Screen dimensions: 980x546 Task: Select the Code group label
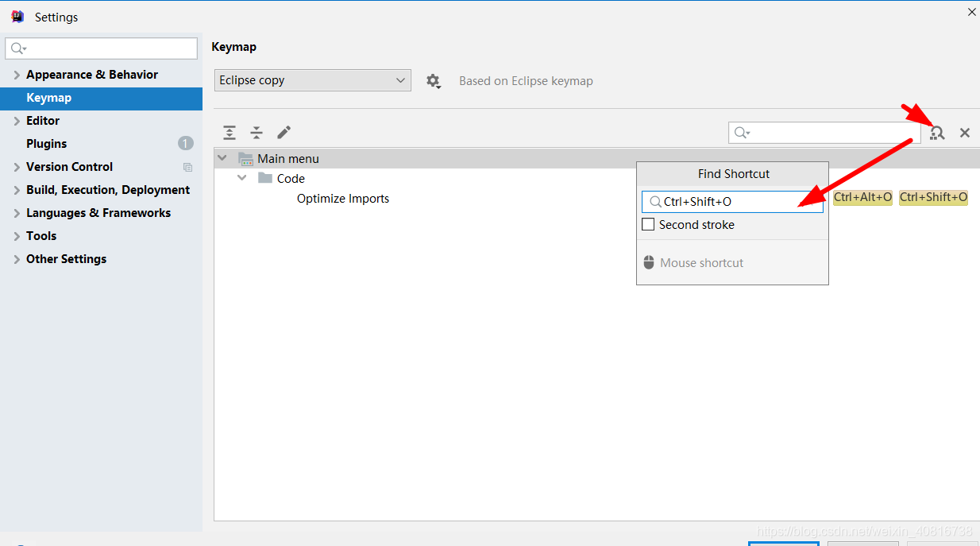point(291,179)
